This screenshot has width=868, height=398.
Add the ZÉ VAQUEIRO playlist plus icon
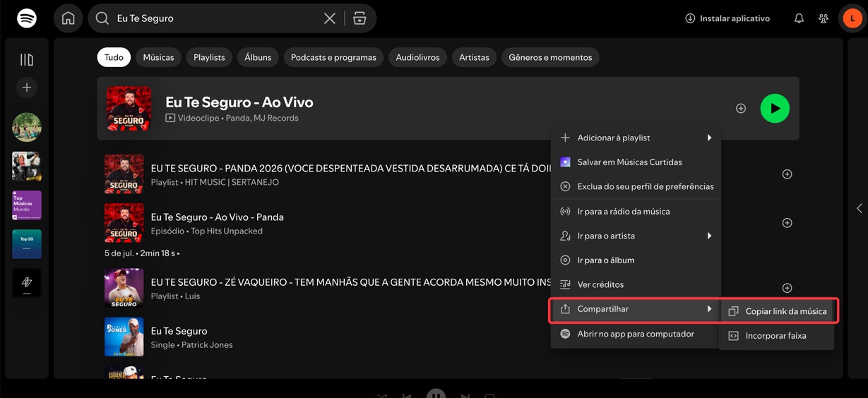click(787, 288)
